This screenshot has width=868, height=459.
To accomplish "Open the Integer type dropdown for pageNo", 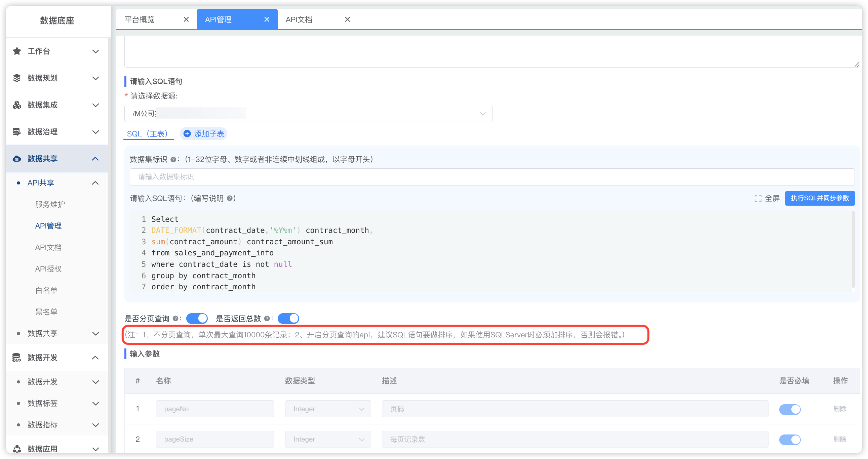I will 328,409.
